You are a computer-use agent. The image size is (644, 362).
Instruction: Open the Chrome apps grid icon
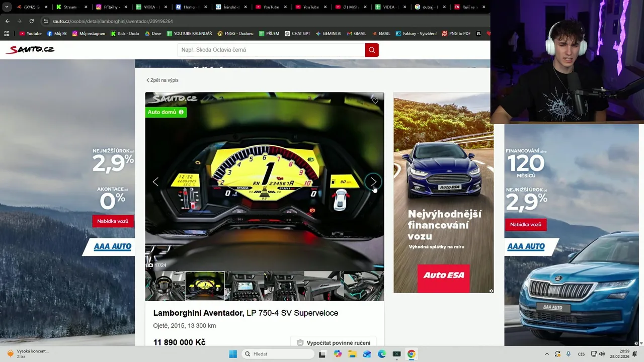click(7, 34)
